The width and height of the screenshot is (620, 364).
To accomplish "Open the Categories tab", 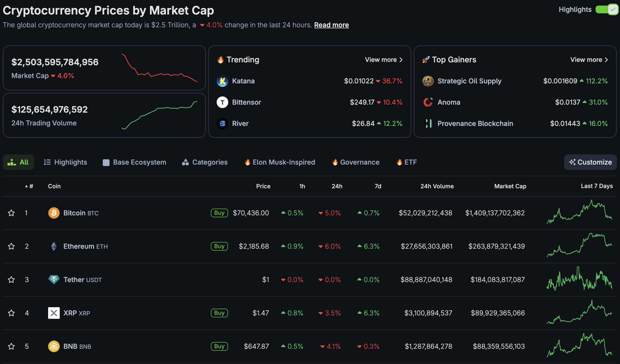I will 204,162.
